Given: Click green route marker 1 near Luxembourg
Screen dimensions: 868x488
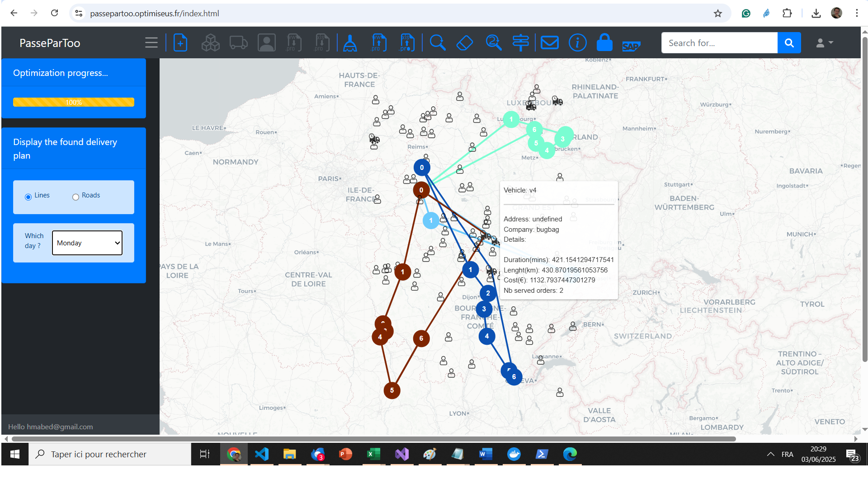Looking at the screenshot, I should pos(511,119).
